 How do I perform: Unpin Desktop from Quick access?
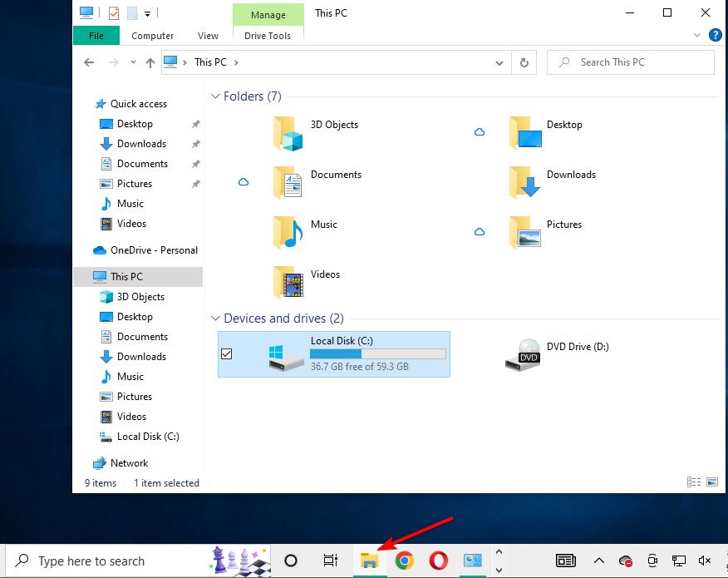[194, 123]
